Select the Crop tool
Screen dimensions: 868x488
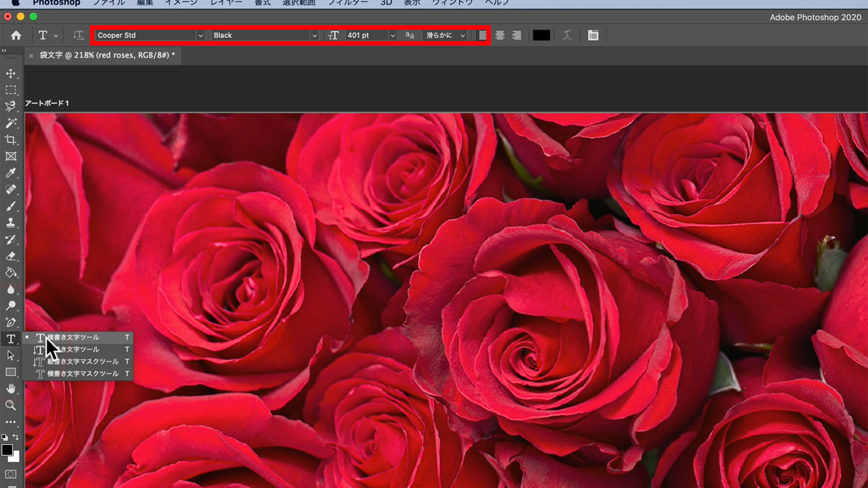coord(11,140)
